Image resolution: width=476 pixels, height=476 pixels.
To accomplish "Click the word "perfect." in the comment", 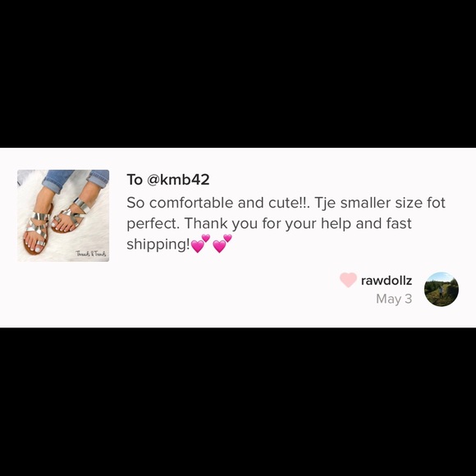I will click(x=153, y=224).
